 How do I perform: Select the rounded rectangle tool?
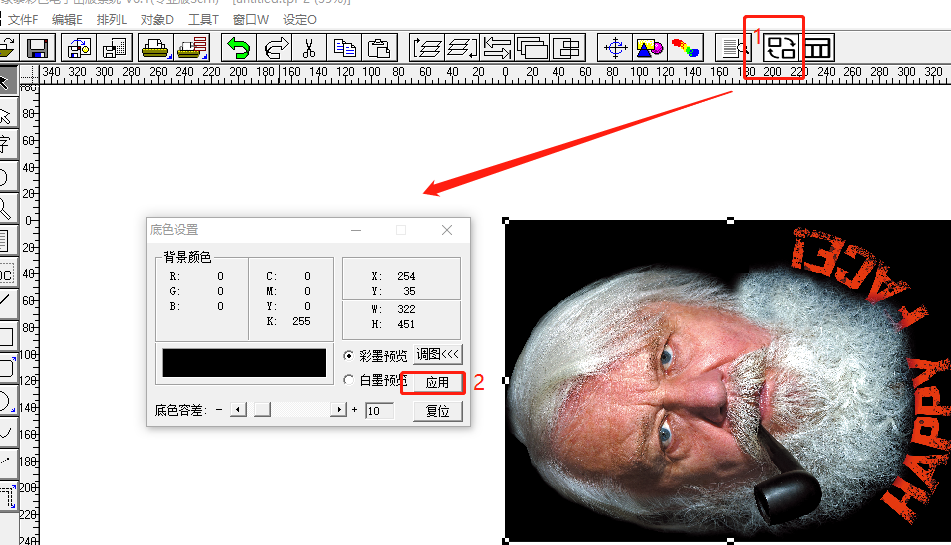pyautogui.click(x=6, y=367)
